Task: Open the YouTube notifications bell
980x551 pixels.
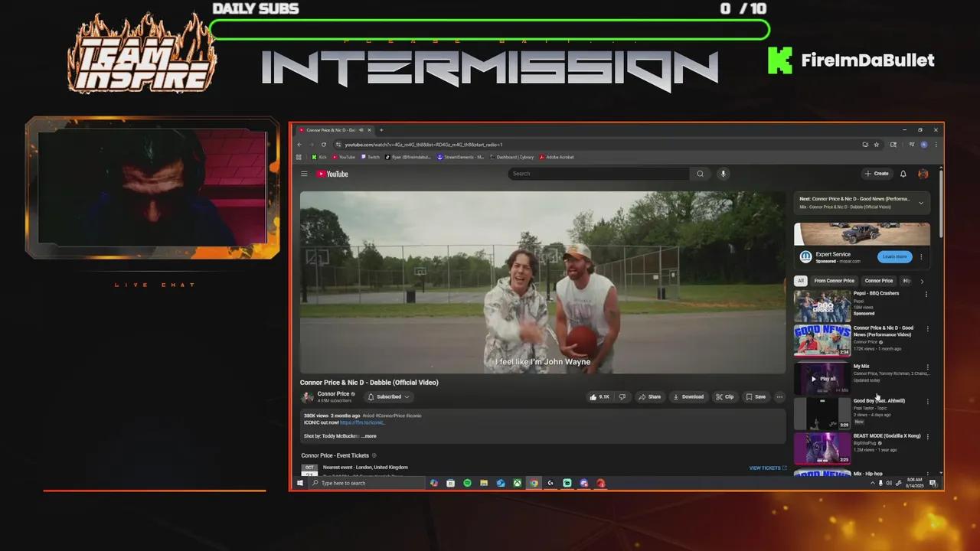Action: coord(903,174)
